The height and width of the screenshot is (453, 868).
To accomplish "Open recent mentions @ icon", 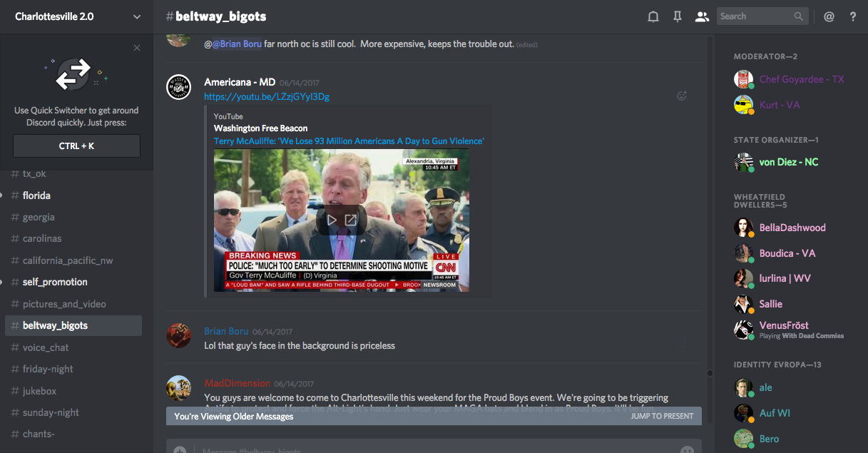I will pyautogui.click(x=829, y=16).
